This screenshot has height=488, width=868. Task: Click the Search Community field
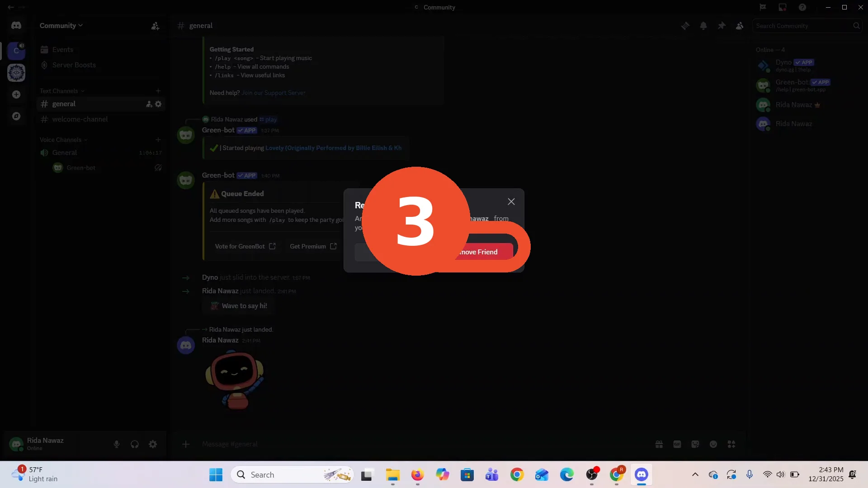click(807, 26)
